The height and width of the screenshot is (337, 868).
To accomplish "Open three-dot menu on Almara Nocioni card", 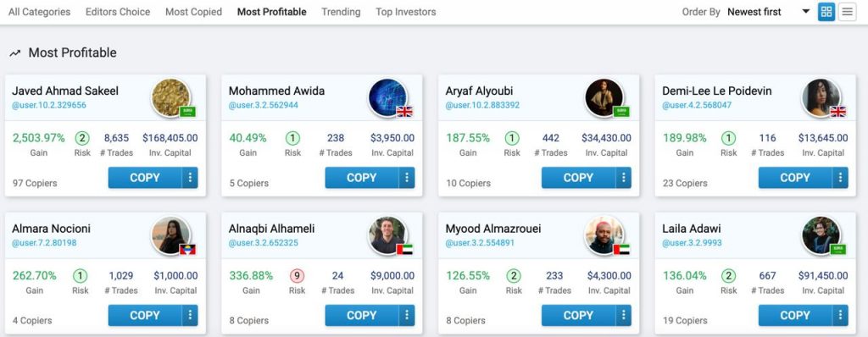I will tap(190, 316).
